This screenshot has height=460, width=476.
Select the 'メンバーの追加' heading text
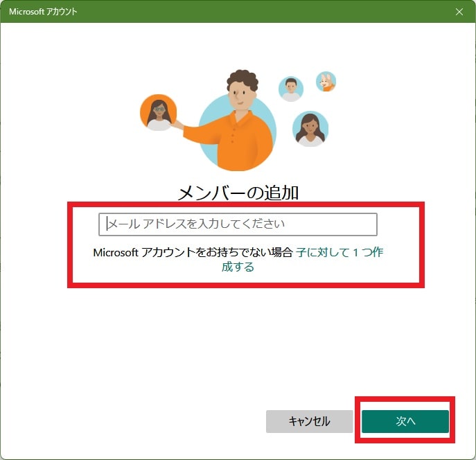click(x=238, y=193)
